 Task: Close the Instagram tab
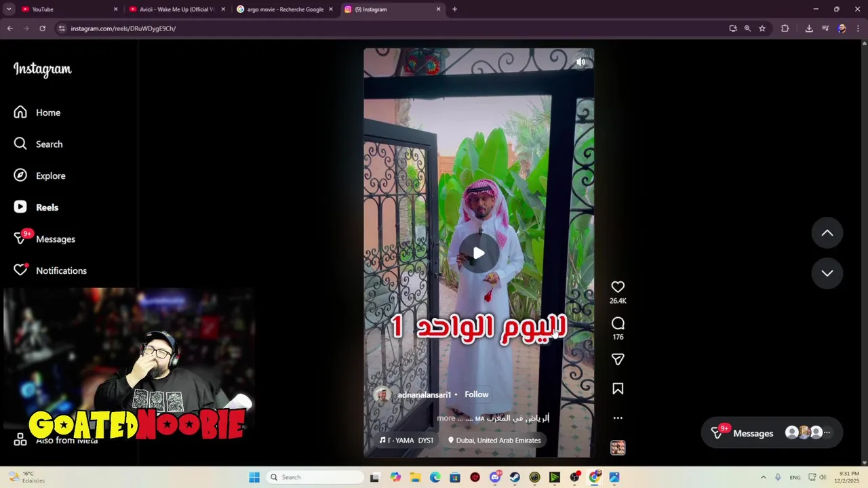tap(438, 9)
